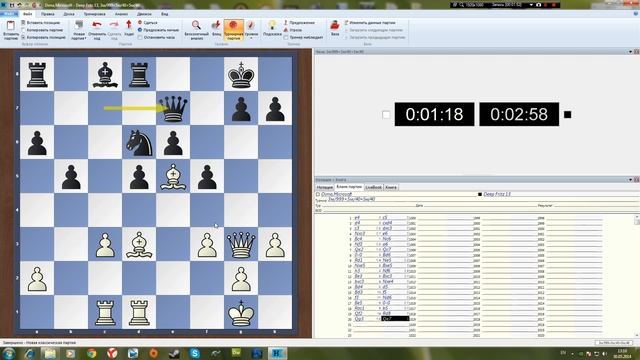Open File Explorer folder from taskbar
This screenshot has width=640, height=360.
(x=50, y=353)
